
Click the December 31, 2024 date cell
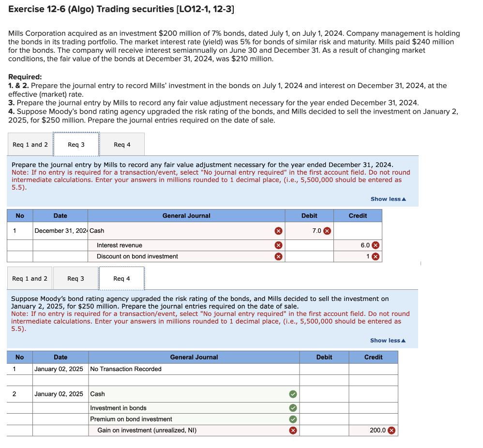[x=59, y=231]
